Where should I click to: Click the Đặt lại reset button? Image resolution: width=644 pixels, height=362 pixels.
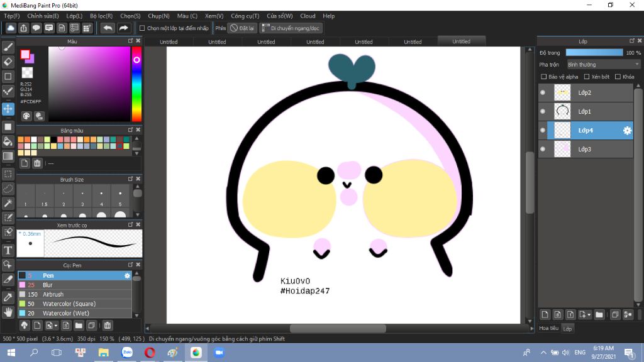pyautogui.click(x=242, y=28)
